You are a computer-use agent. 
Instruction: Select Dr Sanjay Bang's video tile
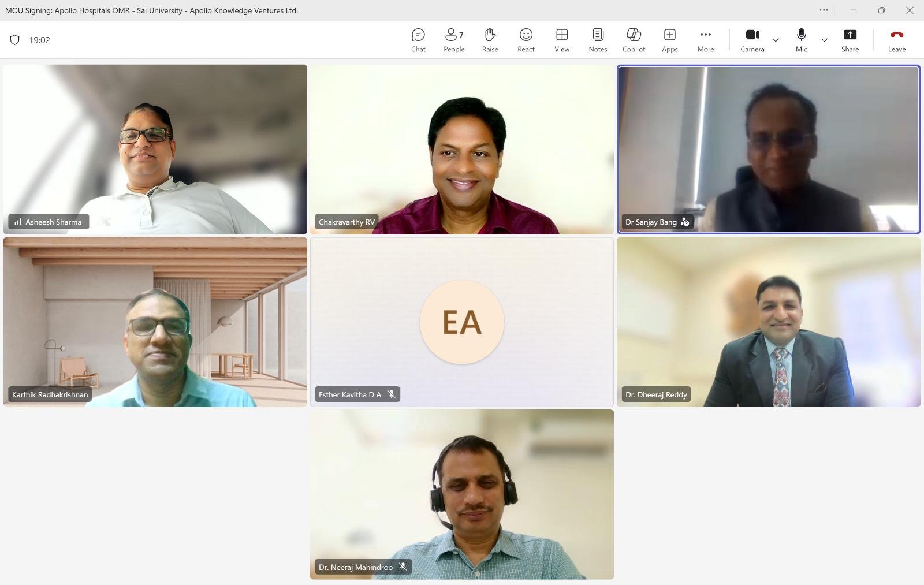[x=768, y=149]
